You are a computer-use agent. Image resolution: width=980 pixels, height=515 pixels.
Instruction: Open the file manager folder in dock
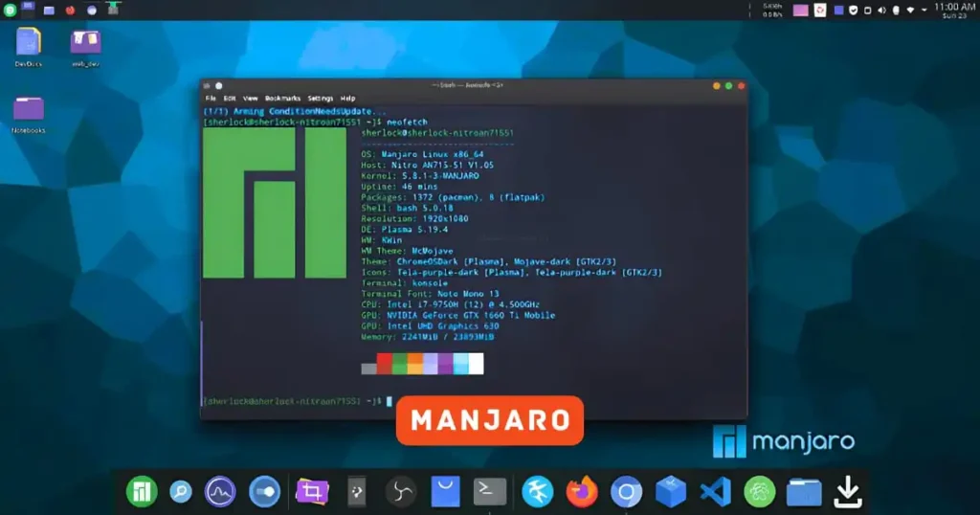point(804,492)
